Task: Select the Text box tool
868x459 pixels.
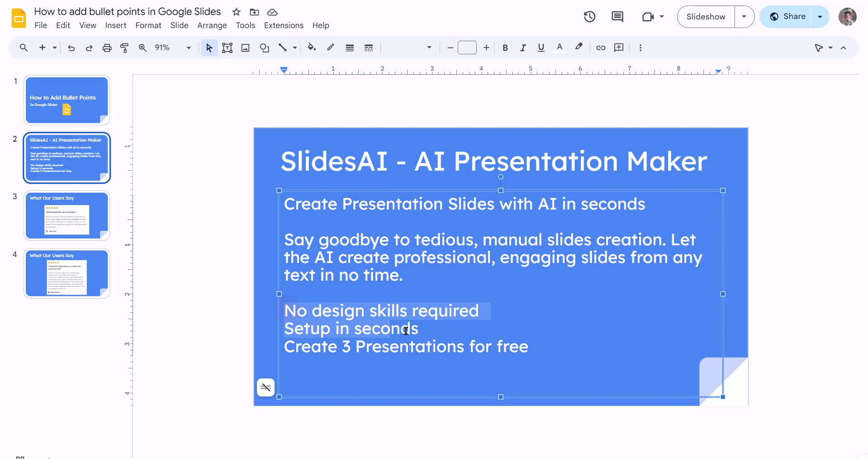Action: [227, 48]
